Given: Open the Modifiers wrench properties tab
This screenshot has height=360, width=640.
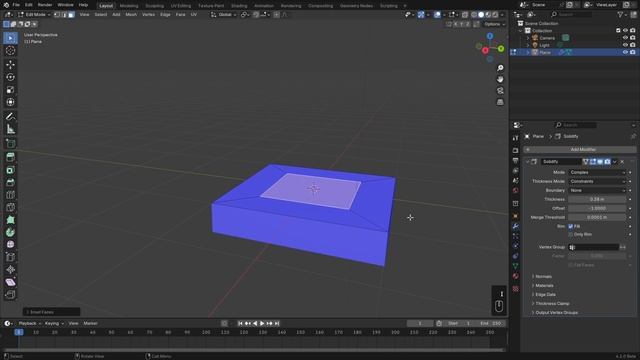Looking at the screenshot, I should coord(516,226).
